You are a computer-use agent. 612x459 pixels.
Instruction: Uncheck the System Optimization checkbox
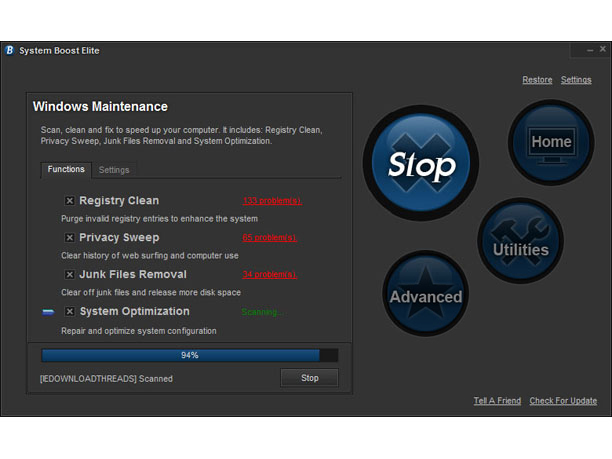tap(69, 311)
